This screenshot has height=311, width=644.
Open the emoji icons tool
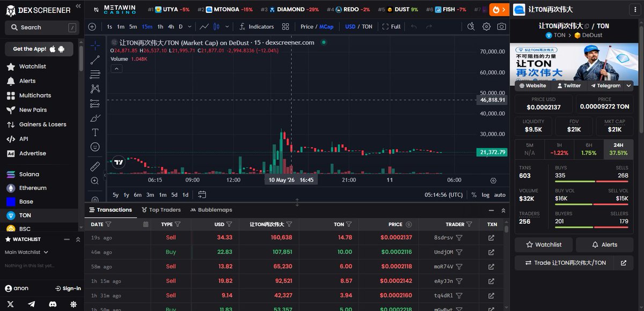pos(95,147)
